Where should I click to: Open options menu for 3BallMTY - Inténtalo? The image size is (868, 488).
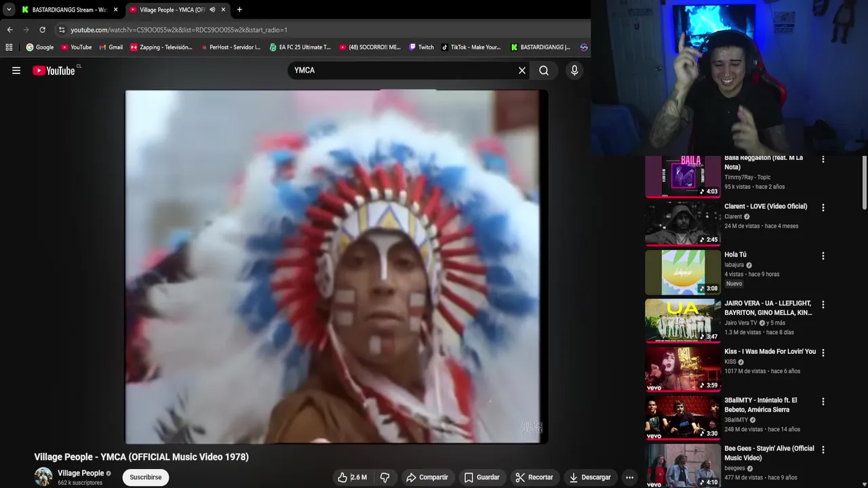tap(823, 401)
